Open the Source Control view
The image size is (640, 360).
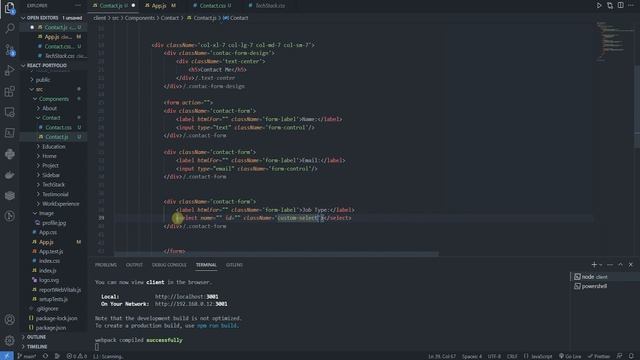pyautogui.click(x=9, y=50)
